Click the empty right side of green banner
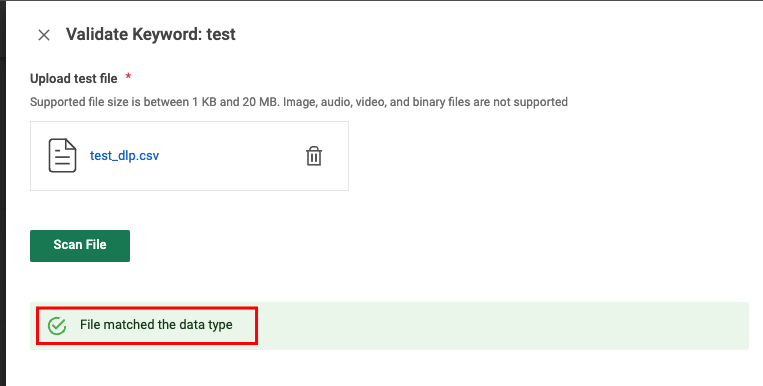 click(501, 326)
